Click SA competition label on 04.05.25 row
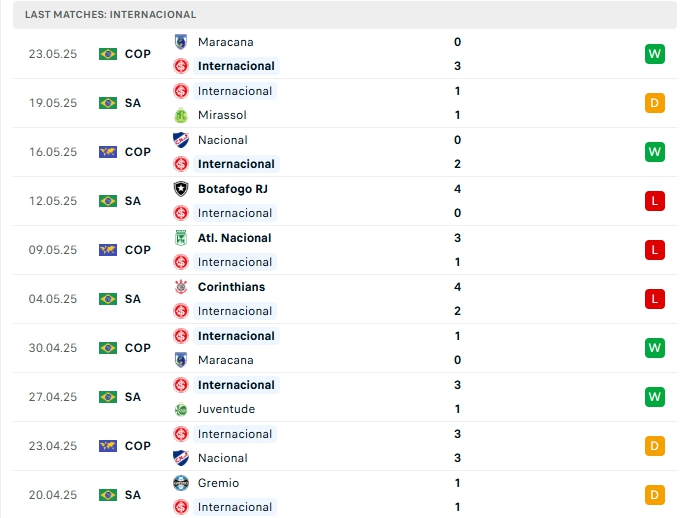The height and width of the screenshot is (518, 688). tap(133, 299)
